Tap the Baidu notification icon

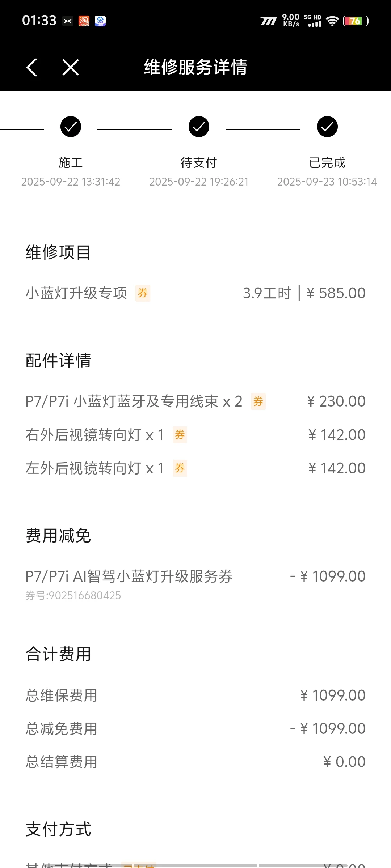[x=100, y=21]
